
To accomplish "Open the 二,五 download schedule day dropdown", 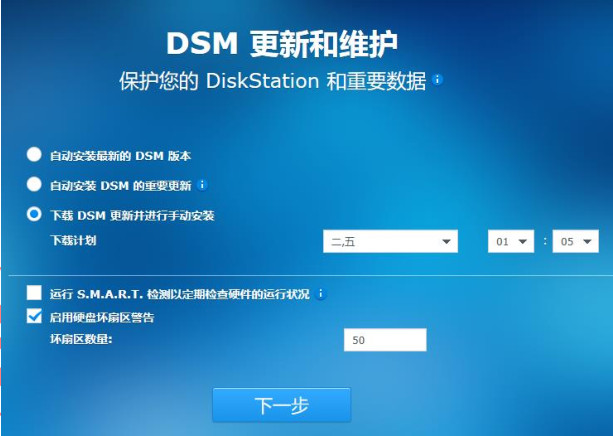I will 390,241.
